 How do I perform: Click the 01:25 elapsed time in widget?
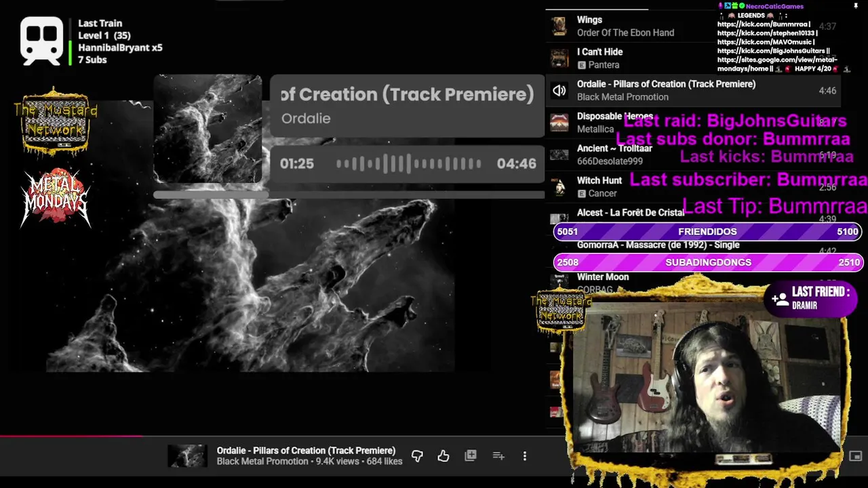[x=297, y=164]
